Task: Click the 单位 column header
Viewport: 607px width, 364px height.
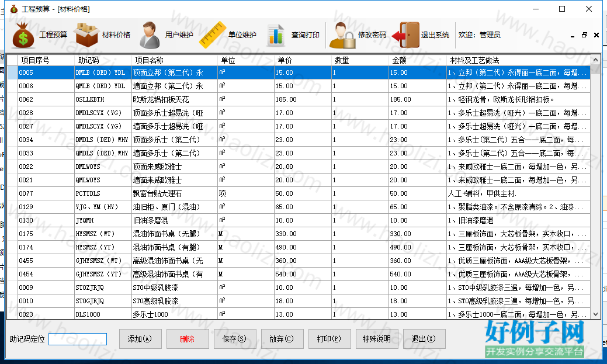Action: tap(246, 60)
